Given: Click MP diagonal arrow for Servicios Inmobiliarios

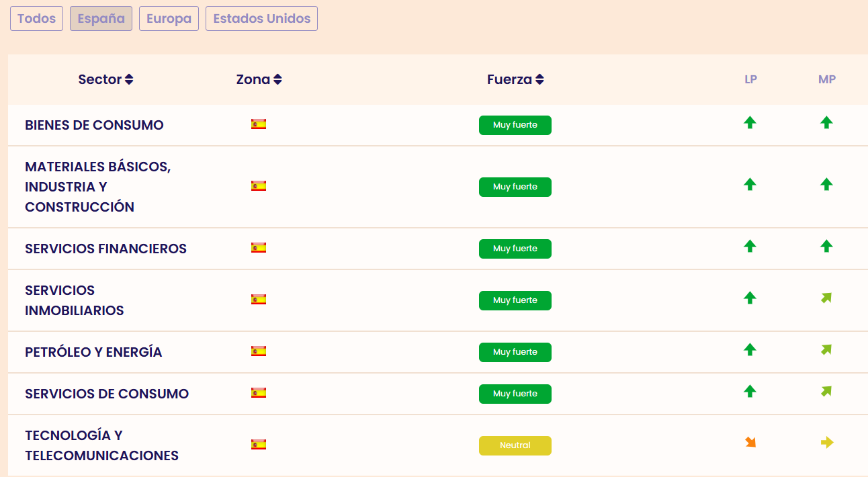Looking at the screenshot, I should (x=826, y=298).
